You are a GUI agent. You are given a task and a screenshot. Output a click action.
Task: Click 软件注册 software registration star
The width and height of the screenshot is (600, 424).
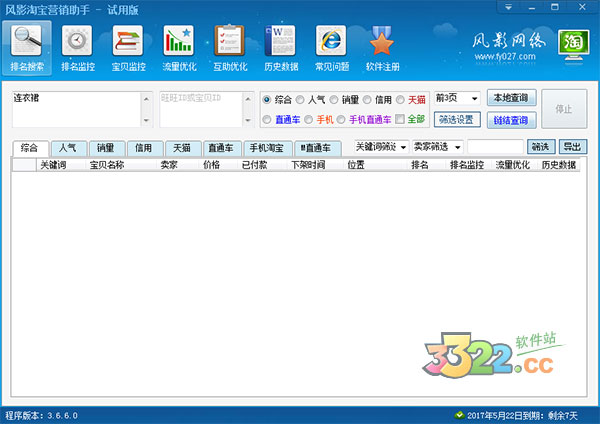click(383, 47)
